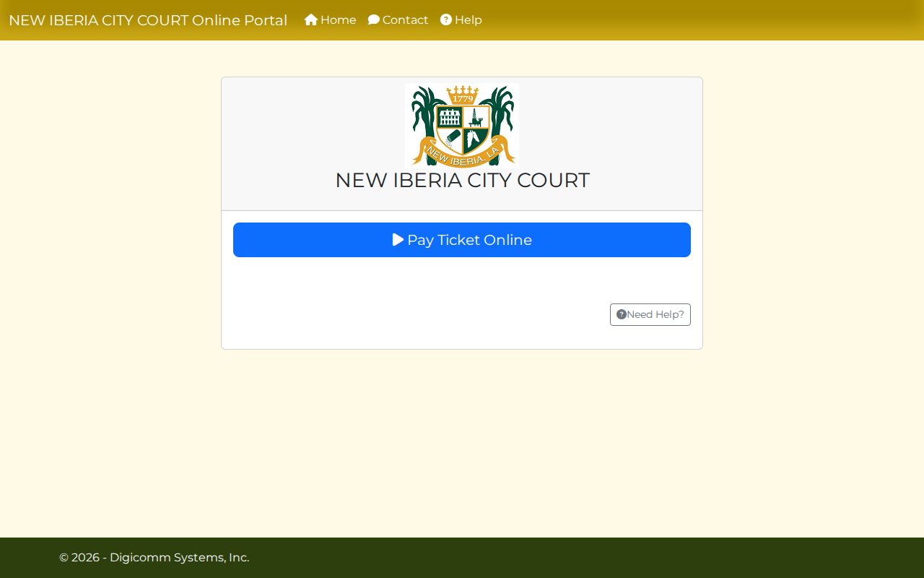Click the speech bubble icon beside Contact
924x578 pixels.
[x=374, y=20]
